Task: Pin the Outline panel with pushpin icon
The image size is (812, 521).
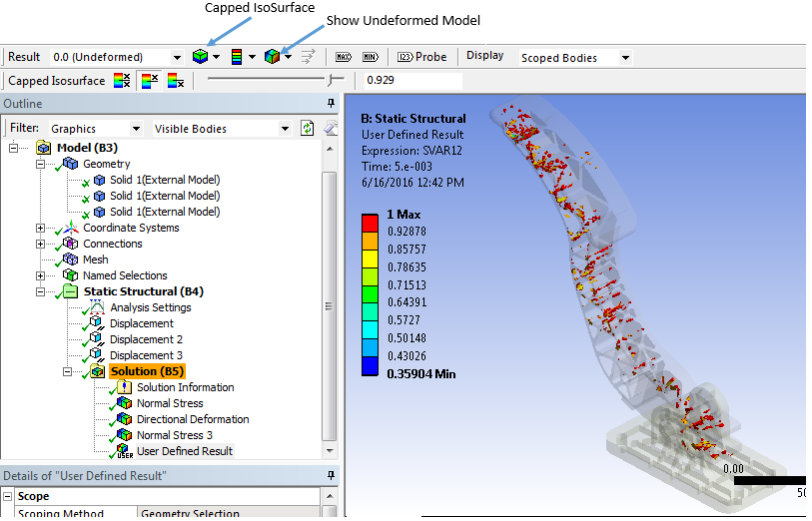Action: point(331,105)
